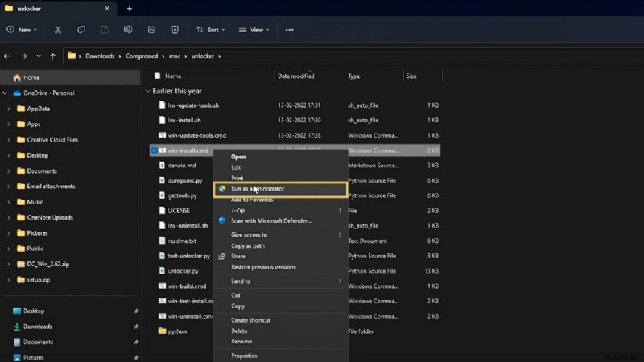Open the OneNote Uploads sidebar folder

point(50,217)
